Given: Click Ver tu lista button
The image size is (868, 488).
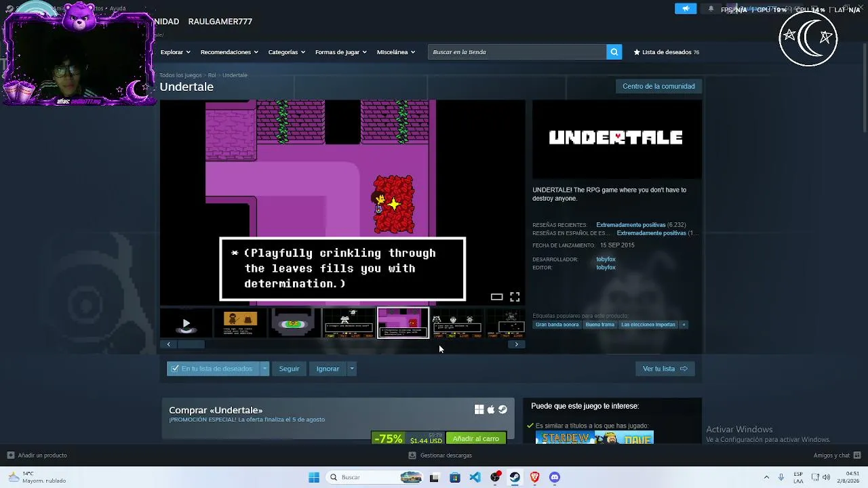Looking at the screenshot, I should [x=665, y=369].
